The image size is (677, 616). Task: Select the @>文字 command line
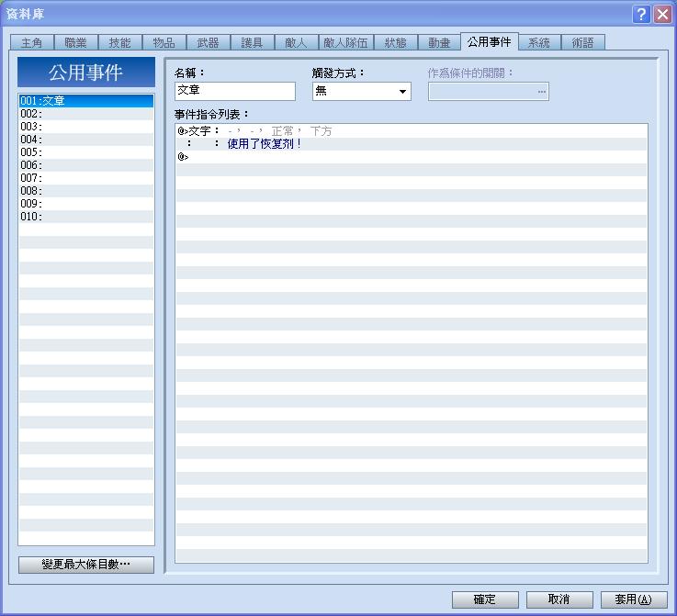coord(412,130)
